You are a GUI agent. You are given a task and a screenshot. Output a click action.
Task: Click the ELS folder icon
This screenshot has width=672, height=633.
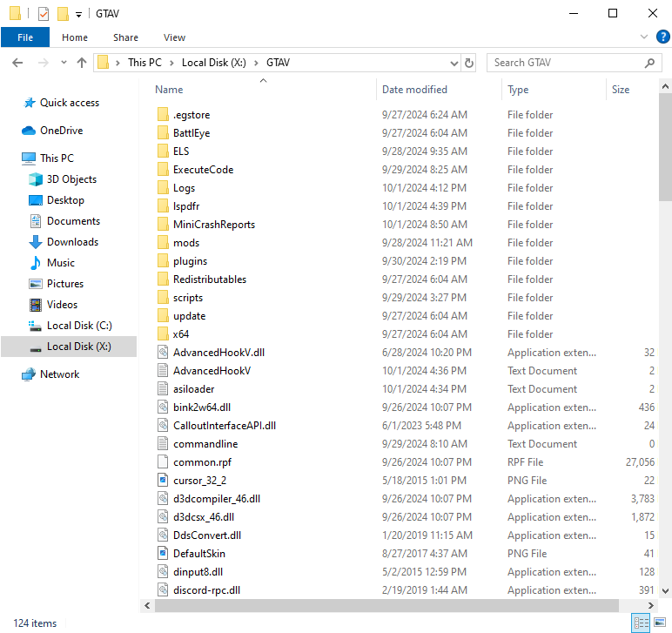click(163, 152)
